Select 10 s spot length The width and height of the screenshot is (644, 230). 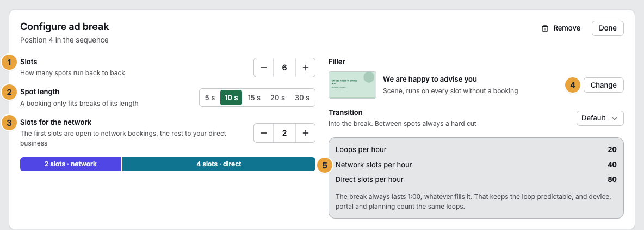tap(231, 98)
